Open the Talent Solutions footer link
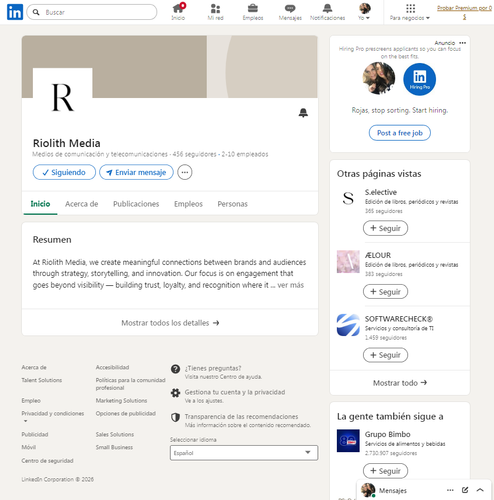 (x=42, y=380)
